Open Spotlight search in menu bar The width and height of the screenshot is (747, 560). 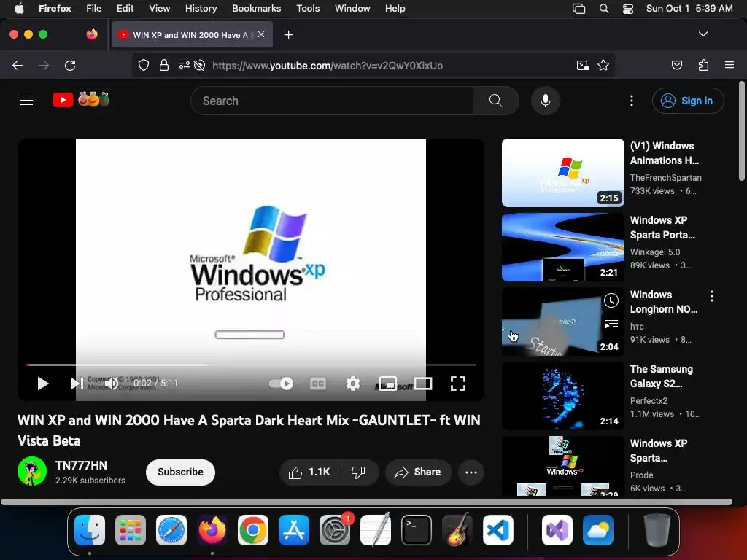(603, 8)
